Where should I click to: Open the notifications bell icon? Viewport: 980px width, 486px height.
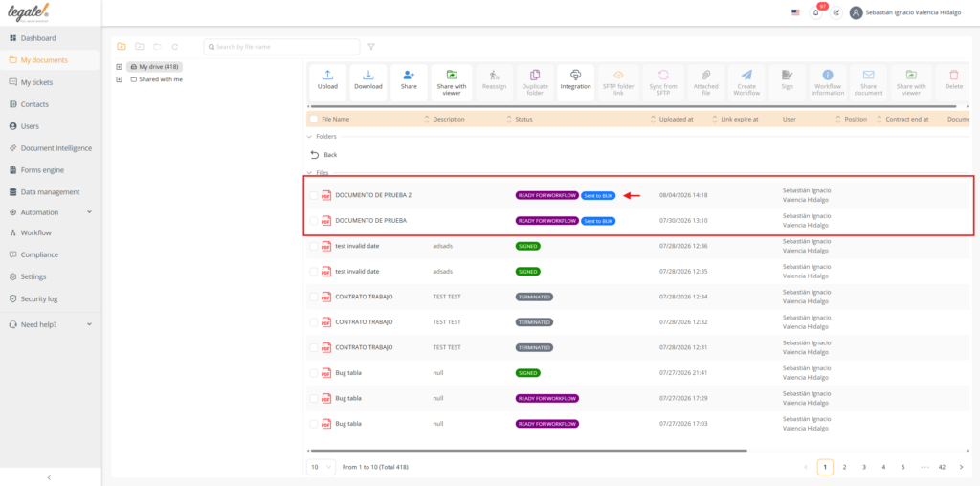(x=815, y=12)
